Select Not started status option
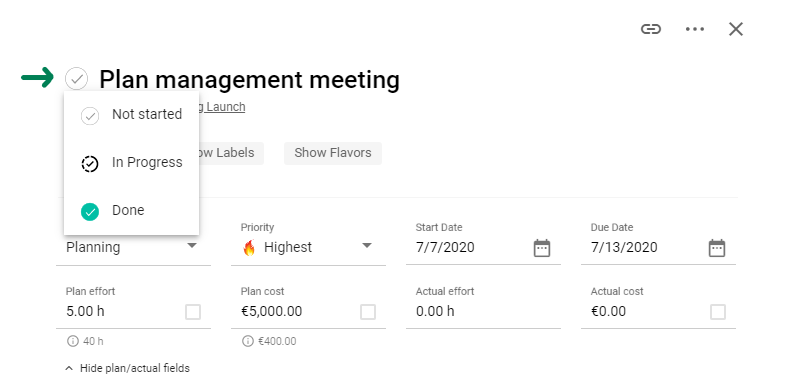 132,115
